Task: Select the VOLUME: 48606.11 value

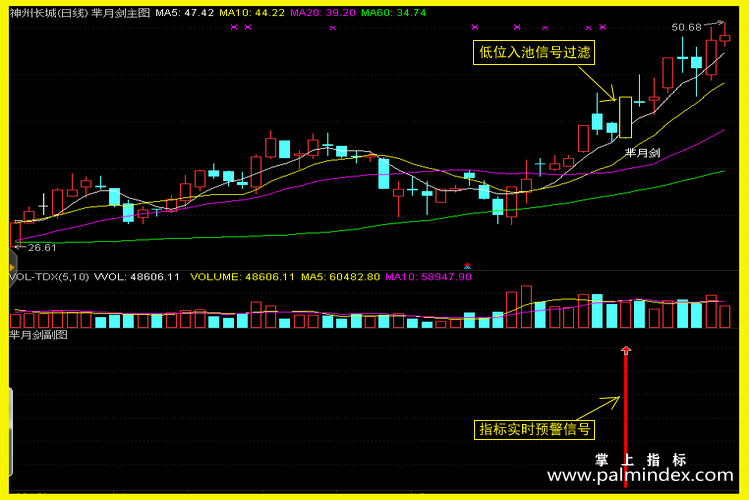Action: tap(242, 277)
